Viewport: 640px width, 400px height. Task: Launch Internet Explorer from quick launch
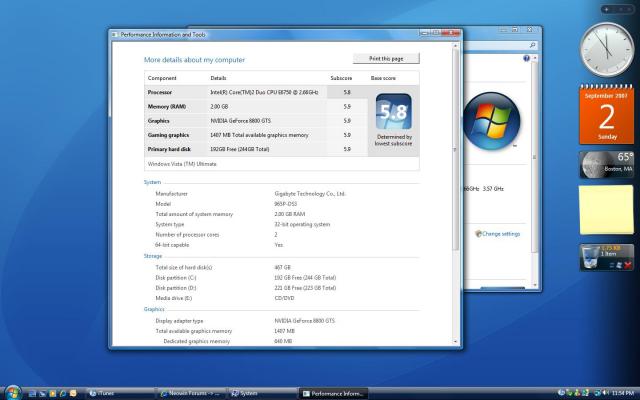point(62,393)
